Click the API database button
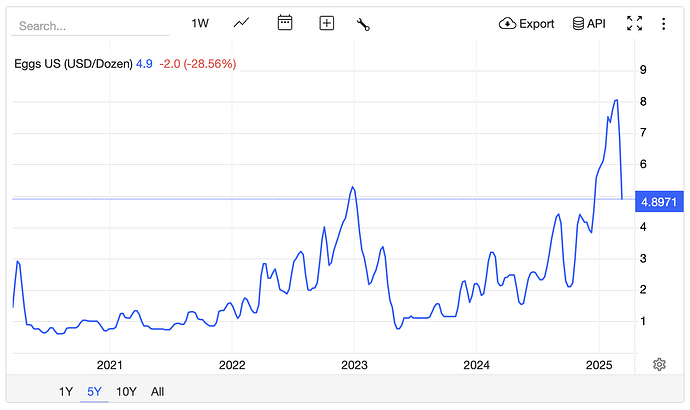This screenshot has height=410, width=690. 589,23
